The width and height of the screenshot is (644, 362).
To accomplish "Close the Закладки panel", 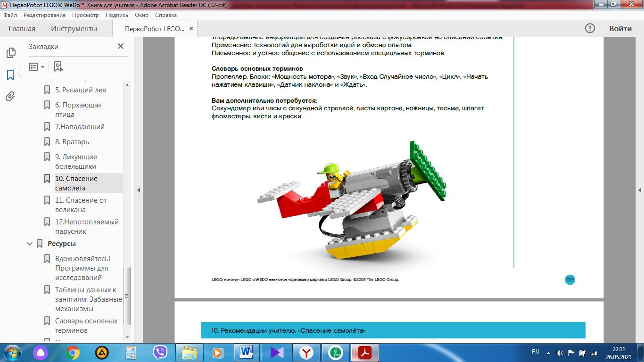I will tap(121, 46).
